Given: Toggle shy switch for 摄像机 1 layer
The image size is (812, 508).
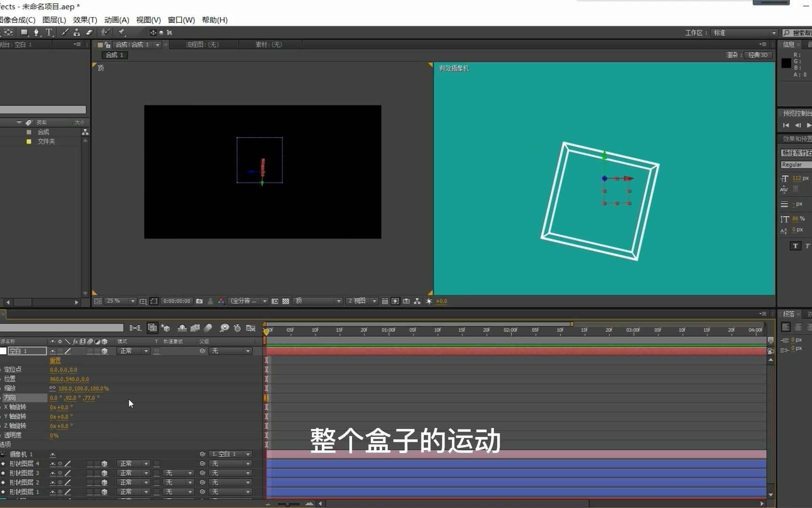Looking at the screenshot, I should [x=53, y=454].
